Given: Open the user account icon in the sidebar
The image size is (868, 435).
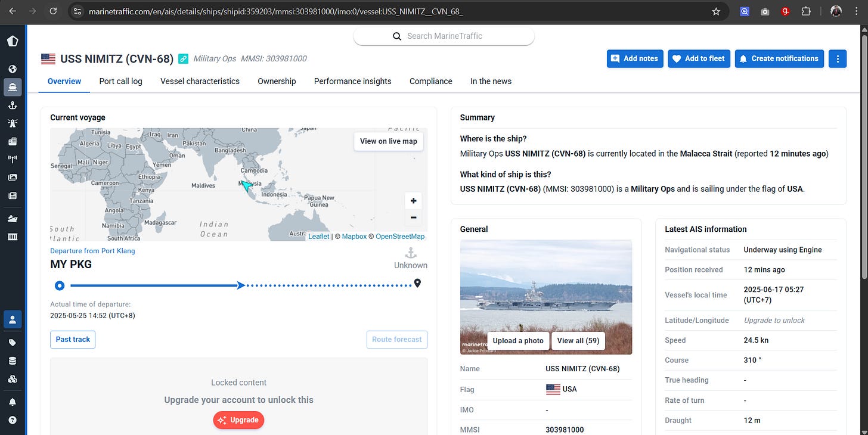Looking at the screenshot, I should pos(13,319).
